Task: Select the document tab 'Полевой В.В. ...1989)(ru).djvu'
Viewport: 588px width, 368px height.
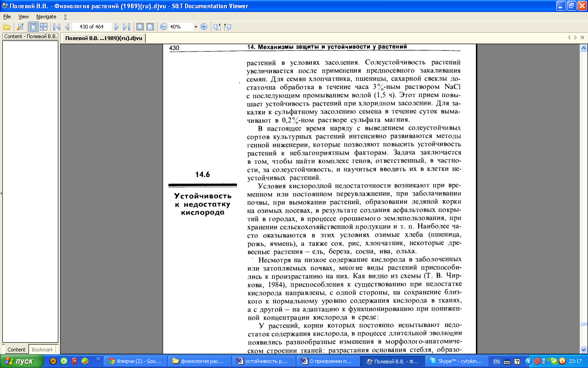Action: point(103,38)
